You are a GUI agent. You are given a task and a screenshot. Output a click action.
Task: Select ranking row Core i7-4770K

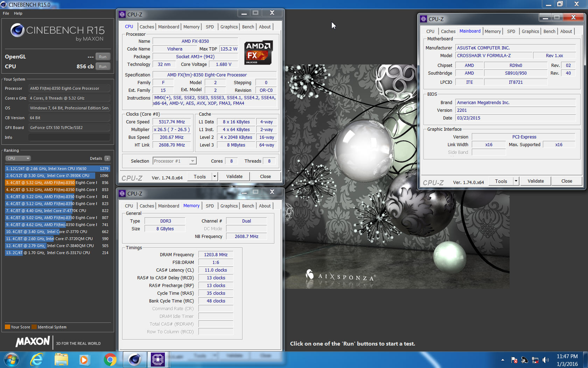coord(57,211)
